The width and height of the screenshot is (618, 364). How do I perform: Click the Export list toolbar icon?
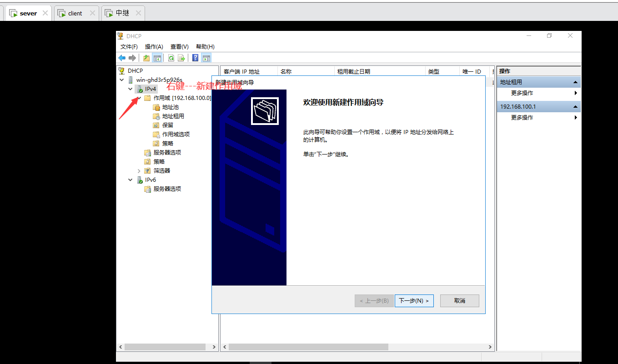(x=181, y=58)
